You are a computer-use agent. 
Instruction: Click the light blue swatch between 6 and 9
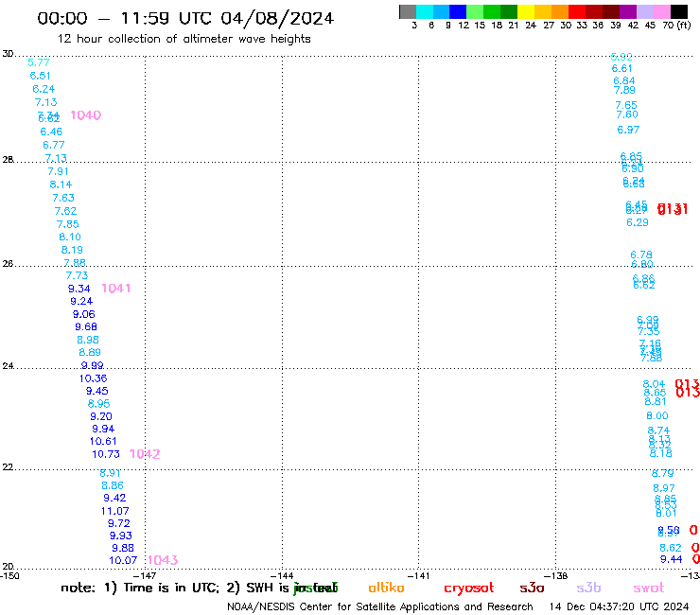click(x=442, y=11)
